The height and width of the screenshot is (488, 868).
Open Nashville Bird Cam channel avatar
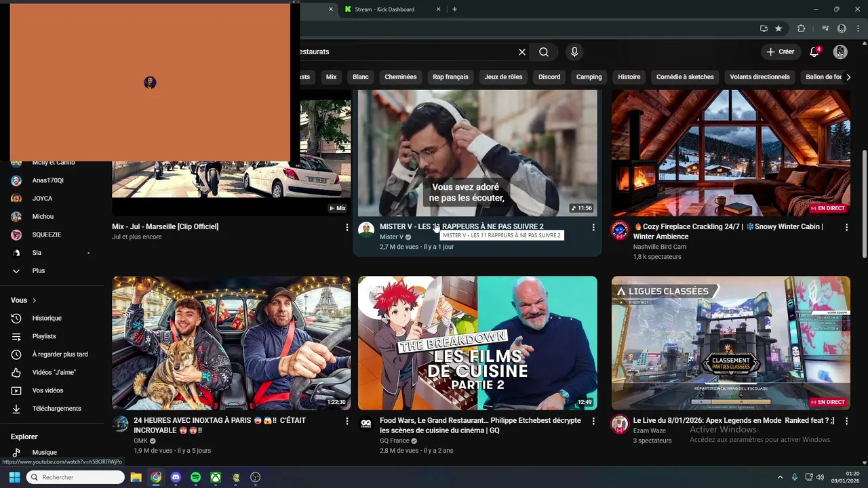coord(620,230)
